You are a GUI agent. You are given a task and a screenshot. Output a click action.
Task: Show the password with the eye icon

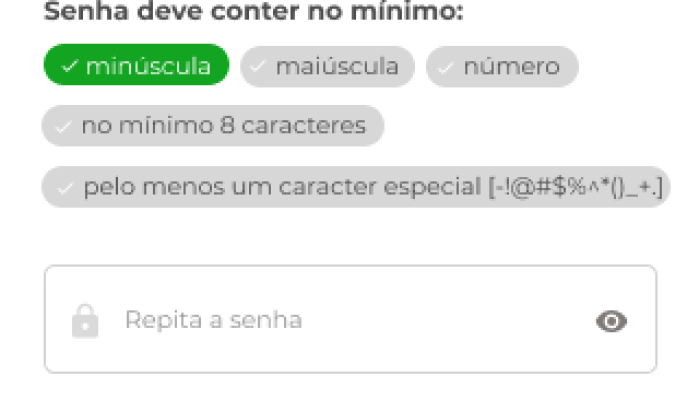pyautogui.click(x=611, y=321)
